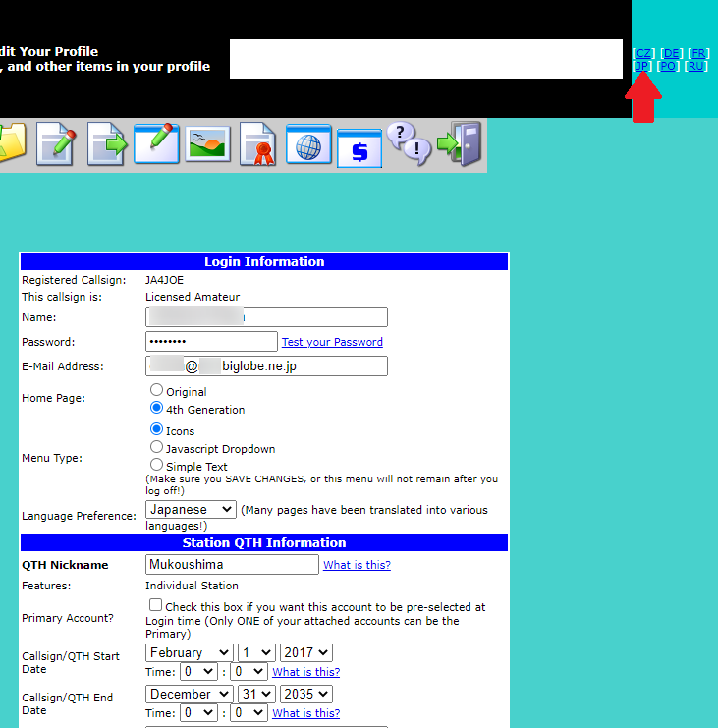718x728 pixels.
Task: Open What is this? beside end time
Action: 305,713
